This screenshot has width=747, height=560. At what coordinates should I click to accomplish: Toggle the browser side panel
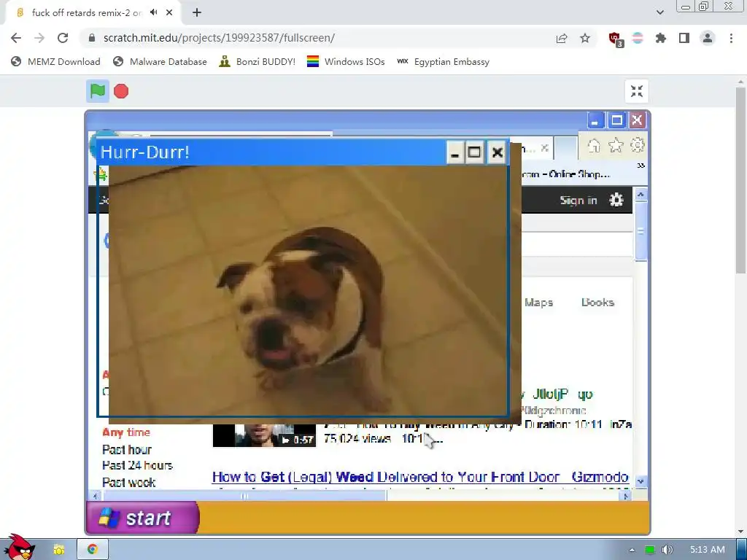click(x=684, y=38)
